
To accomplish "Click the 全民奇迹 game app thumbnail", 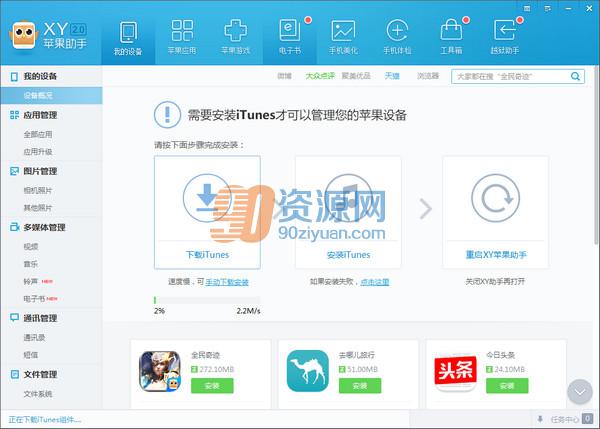I will click(x=160, y=371).
